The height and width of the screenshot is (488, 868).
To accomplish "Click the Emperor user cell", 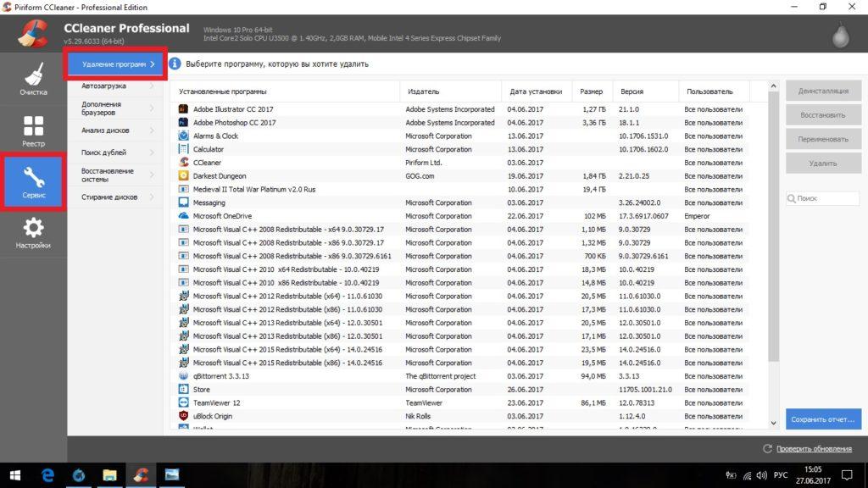I will [697, 216].
